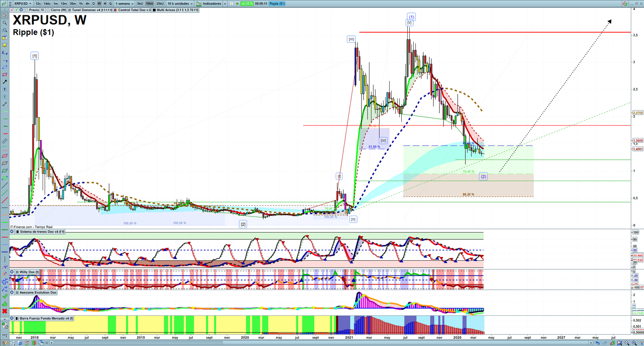644x346 pixels.
Task: Close the Barra Fuerza Fondo Mercado panel
Action: [12, 318]
